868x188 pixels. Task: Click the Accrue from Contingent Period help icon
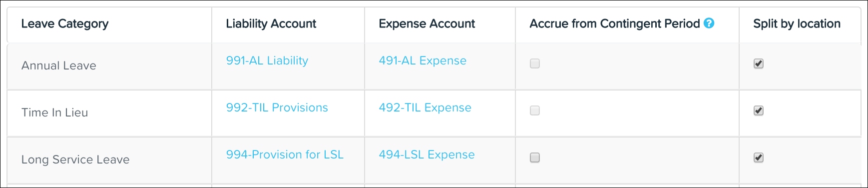pos(709,23)
